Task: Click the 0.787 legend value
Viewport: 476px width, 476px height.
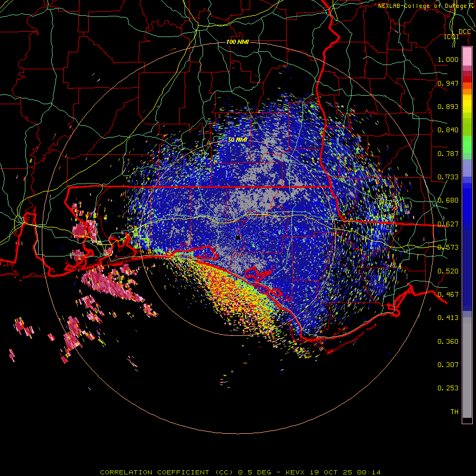Action: point(448,153)
